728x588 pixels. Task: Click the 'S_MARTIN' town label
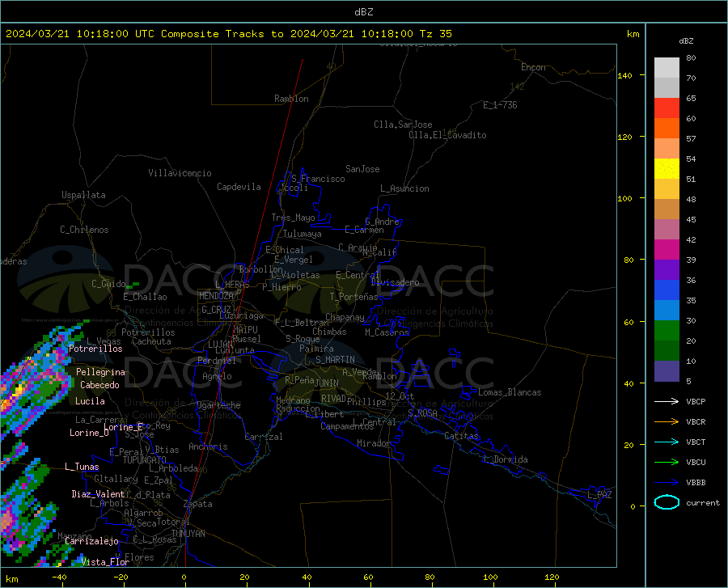tap(335, 360)
